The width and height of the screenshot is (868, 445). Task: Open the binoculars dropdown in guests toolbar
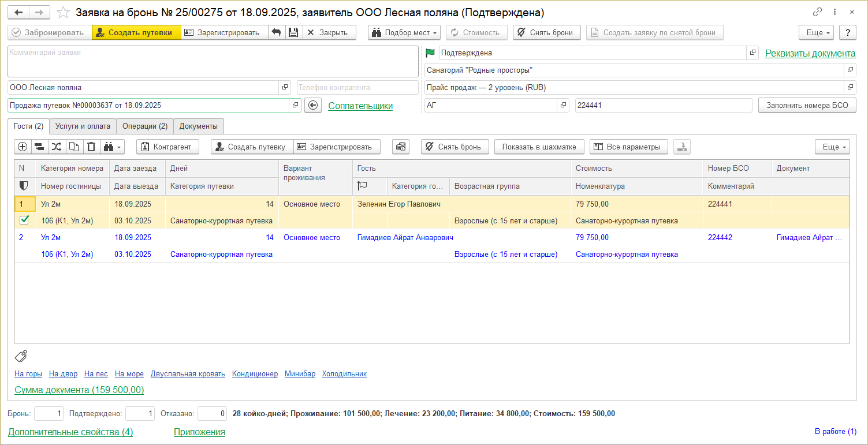113,147
